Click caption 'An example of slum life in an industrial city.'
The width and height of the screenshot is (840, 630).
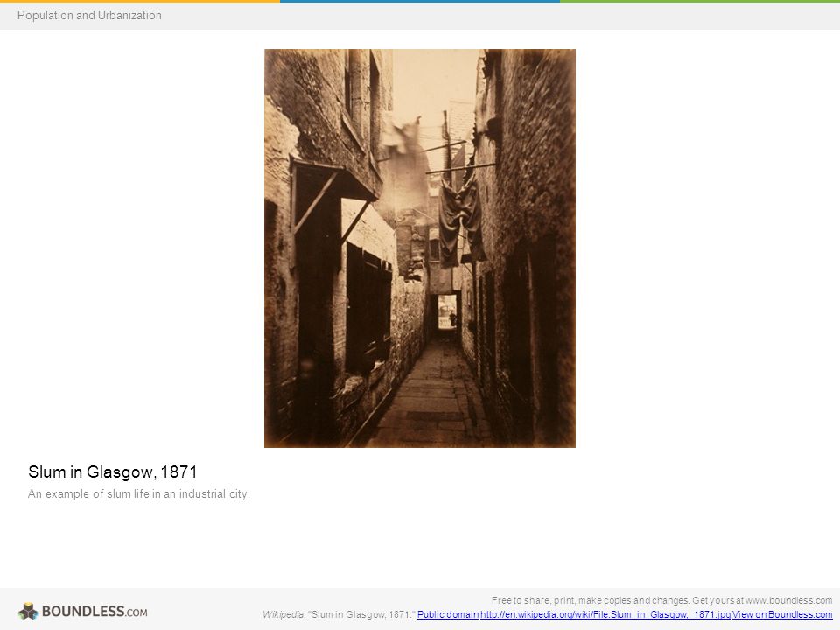(139, 493)
